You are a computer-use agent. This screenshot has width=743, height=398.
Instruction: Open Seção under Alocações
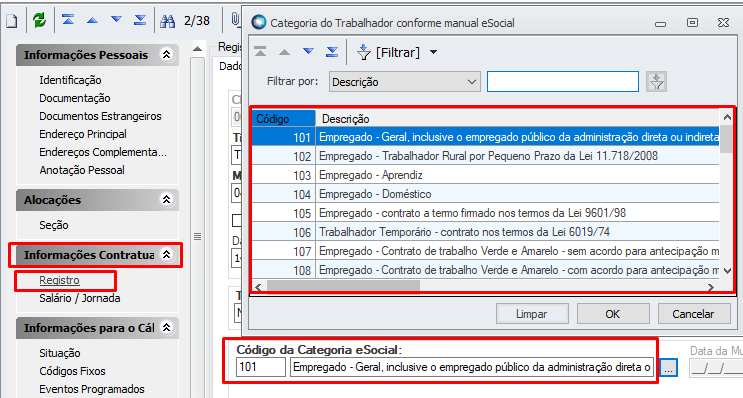point(54,225)
